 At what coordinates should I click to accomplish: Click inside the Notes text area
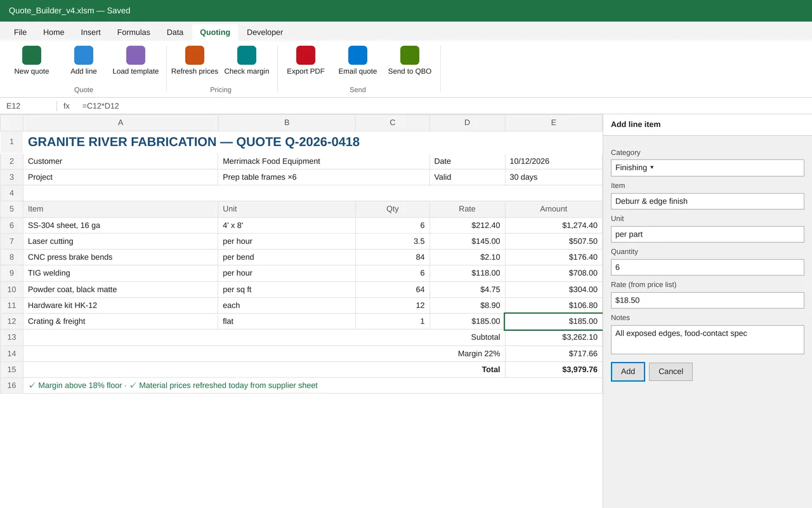point(707,340)
